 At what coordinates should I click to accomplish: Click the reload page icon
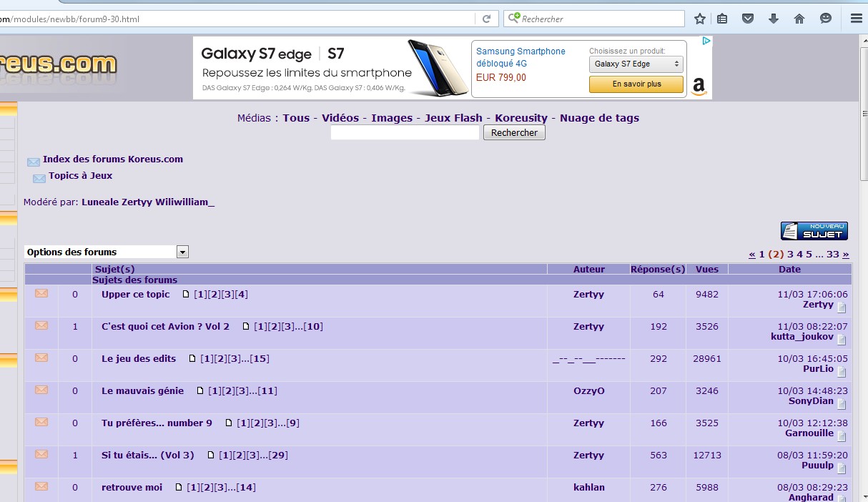(486, 19)
